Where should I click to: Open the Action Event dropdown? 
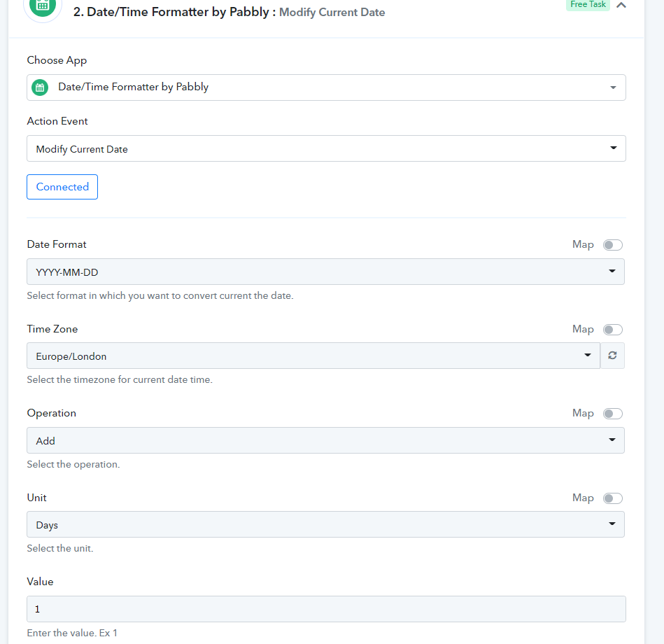[326, 148]
